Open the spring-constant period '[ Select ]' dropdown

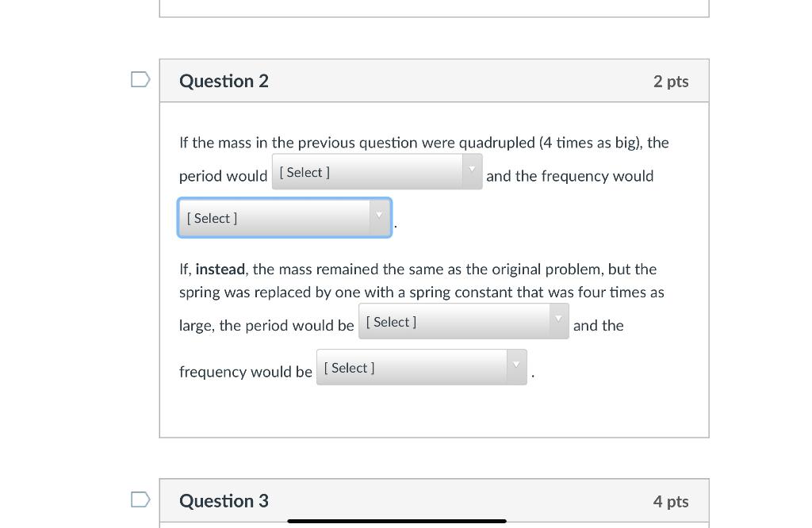(x=452, y=320)
